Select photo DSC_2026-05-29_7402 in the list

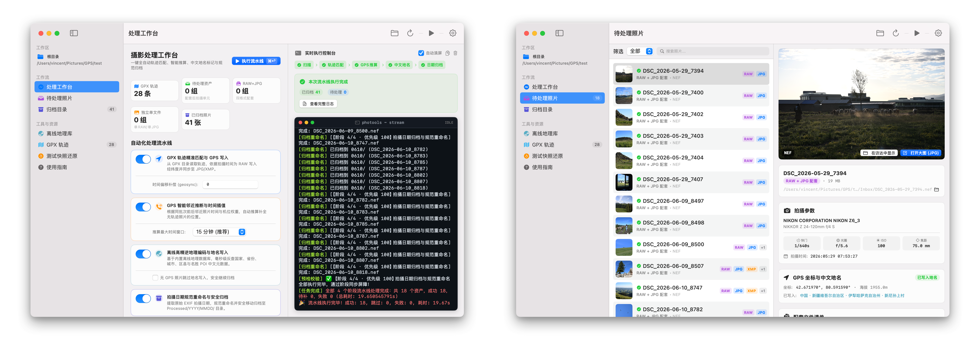691,117
